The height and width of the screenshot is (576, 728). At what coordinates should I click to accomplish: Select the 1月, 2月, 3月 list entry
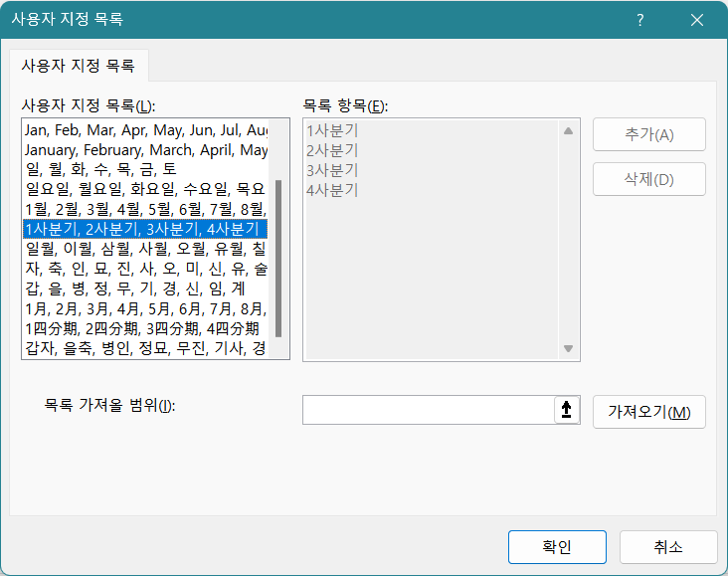[x=145, y=308]
